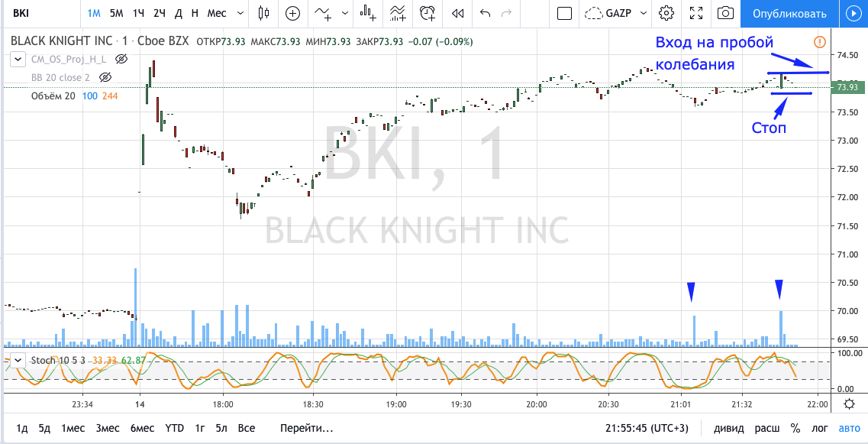
Task: Open the indicators line-chart icon menu
Action: pyautogui.click(x=324, y=13)
